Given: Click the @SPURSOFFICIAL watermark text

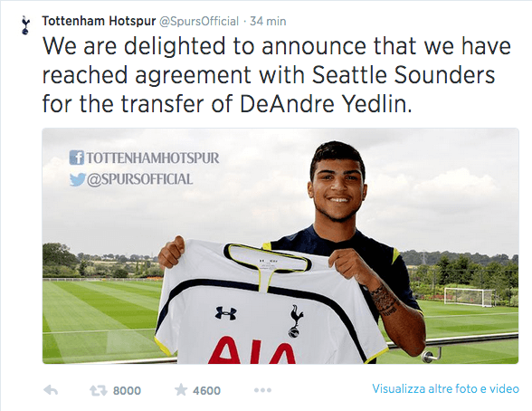Looking at the screenshot, I should (139, 179).
